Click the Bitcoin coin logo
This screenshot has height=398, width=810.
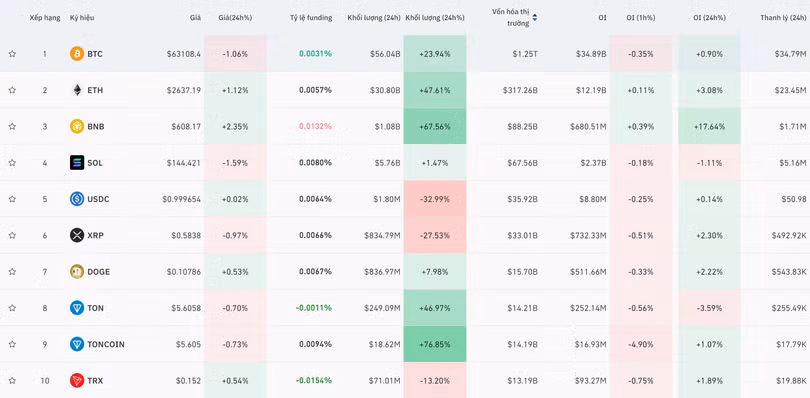(x=77, y=54)
